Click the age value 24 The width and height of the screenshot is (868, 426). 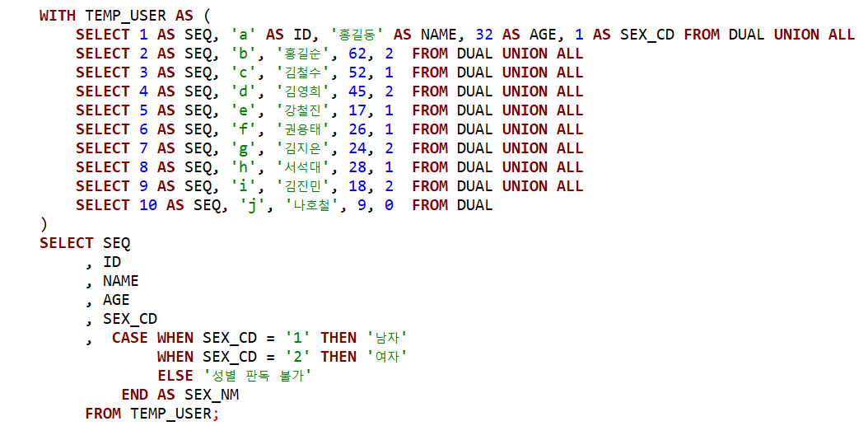click(357, 148)
